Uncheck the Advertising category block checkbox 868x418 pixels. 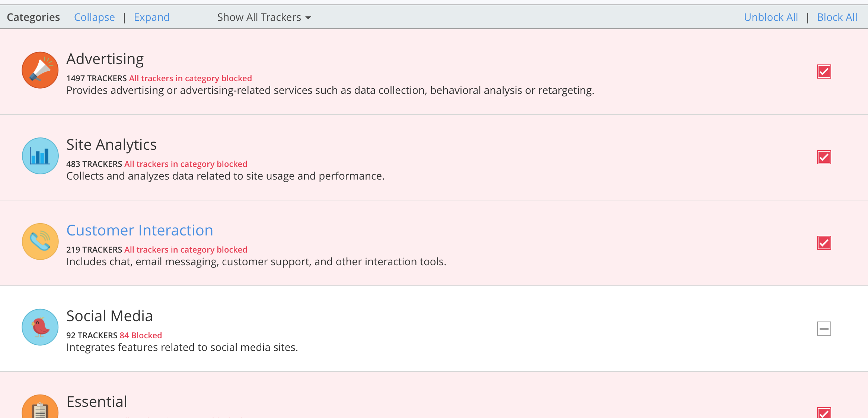(824, 72)
